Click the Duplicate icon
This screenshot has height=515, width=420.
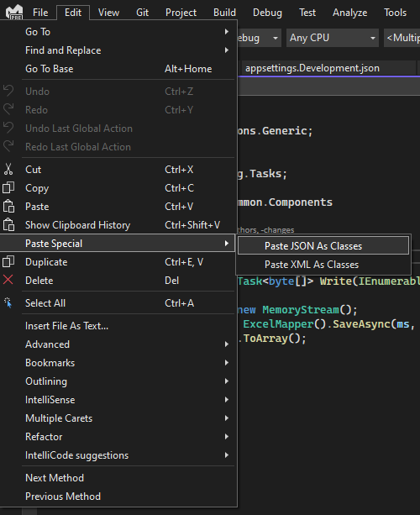pyautogui.click(x=8, y=262)
